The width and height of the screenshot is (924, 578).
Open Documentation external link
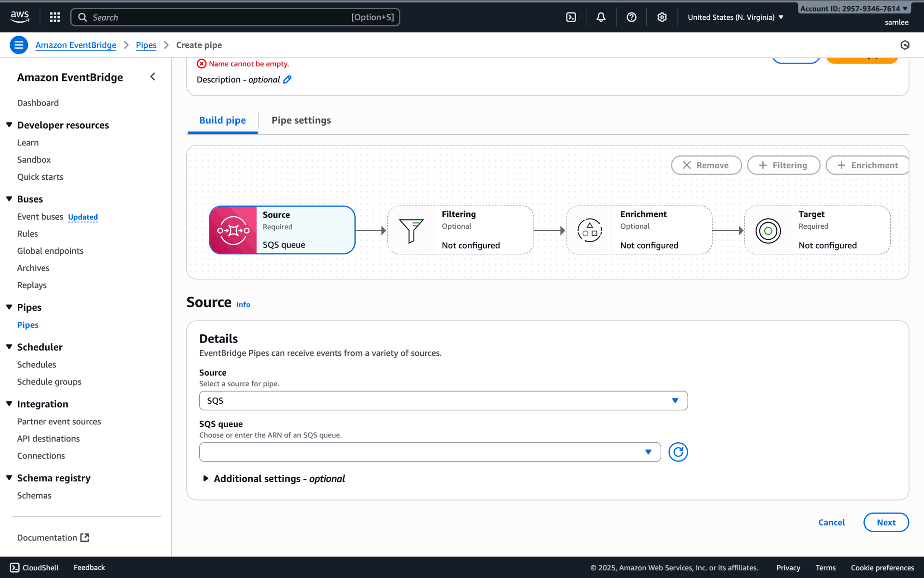click(53, 538)
